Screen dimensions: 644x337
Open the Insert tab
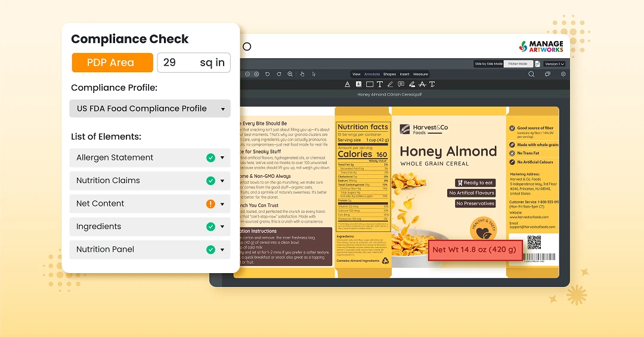point(404,75)
